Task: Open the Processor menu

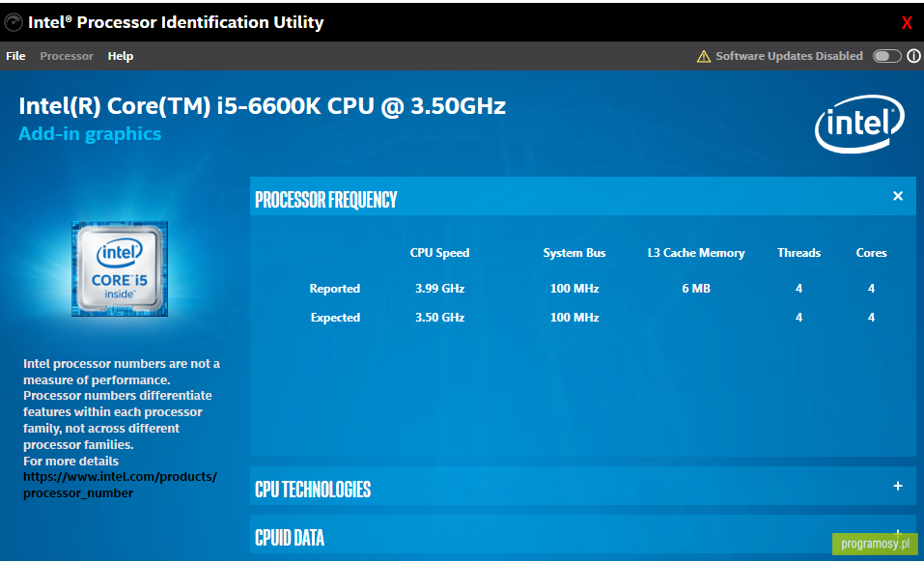Action: 67,56
